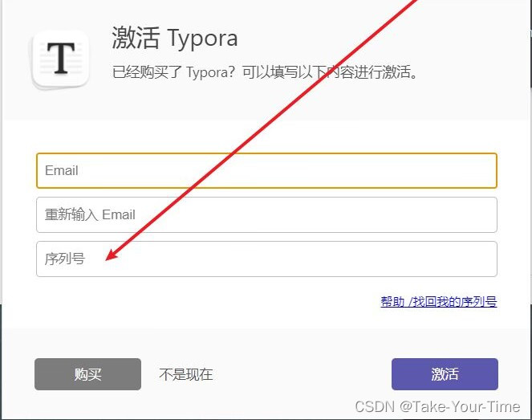
Task: Click the purple 激活 button
Action: tap(445, 374)
